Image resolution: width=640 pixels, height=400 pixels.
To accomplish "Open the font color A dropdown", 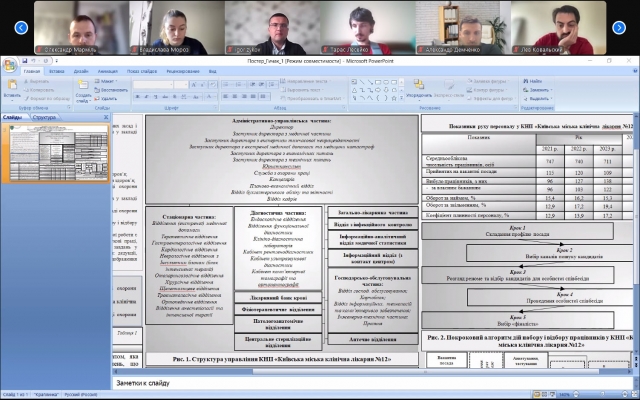I will click(211, 97).
